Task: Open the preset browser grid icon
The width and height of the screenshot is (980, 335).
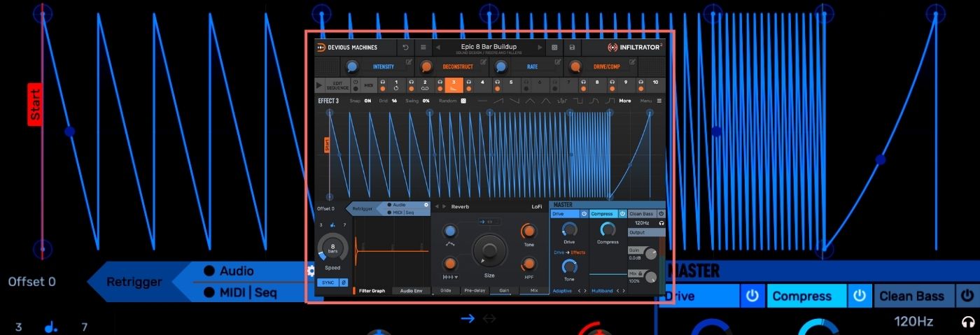Action: tap(554, 48)
